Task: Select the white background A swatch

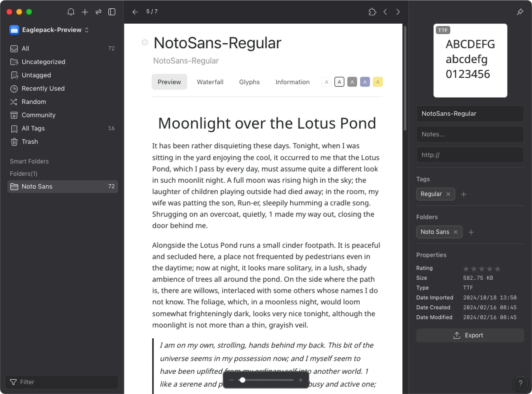Action: (x=327, y=82)
